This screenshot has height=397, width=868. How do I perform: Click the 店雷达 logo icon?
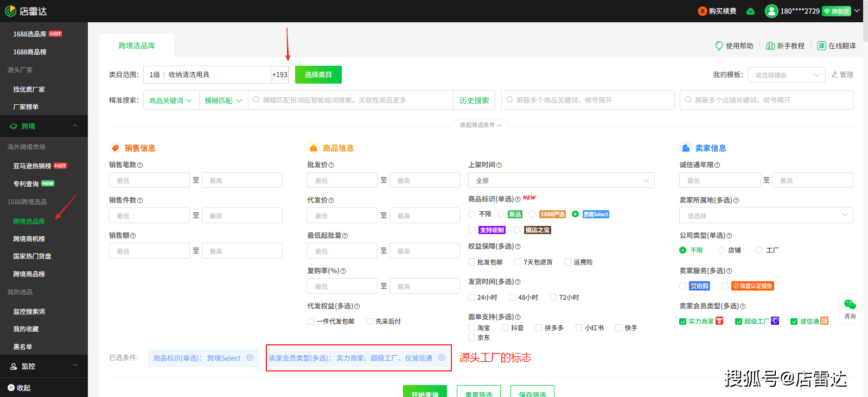[x=10, y=11]
